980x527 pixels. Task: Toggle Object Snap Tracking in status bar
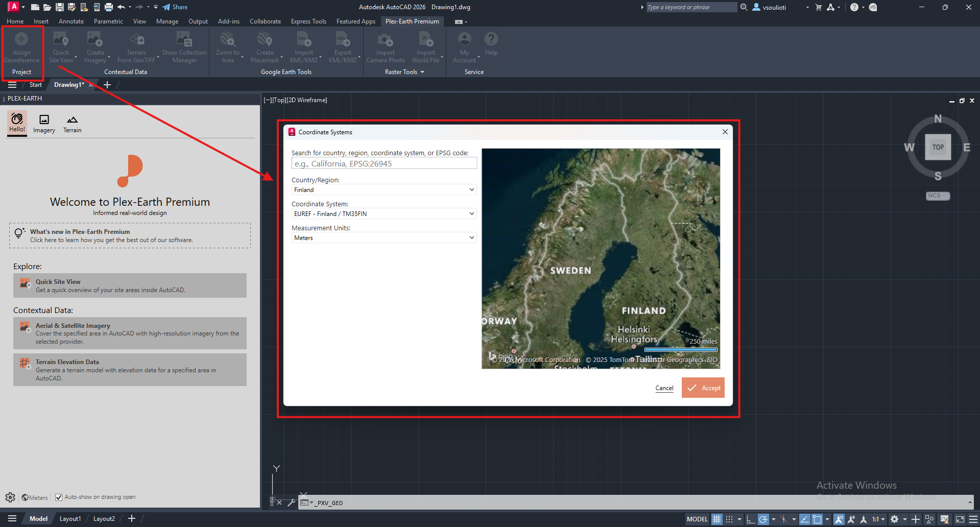coord(804,519)
